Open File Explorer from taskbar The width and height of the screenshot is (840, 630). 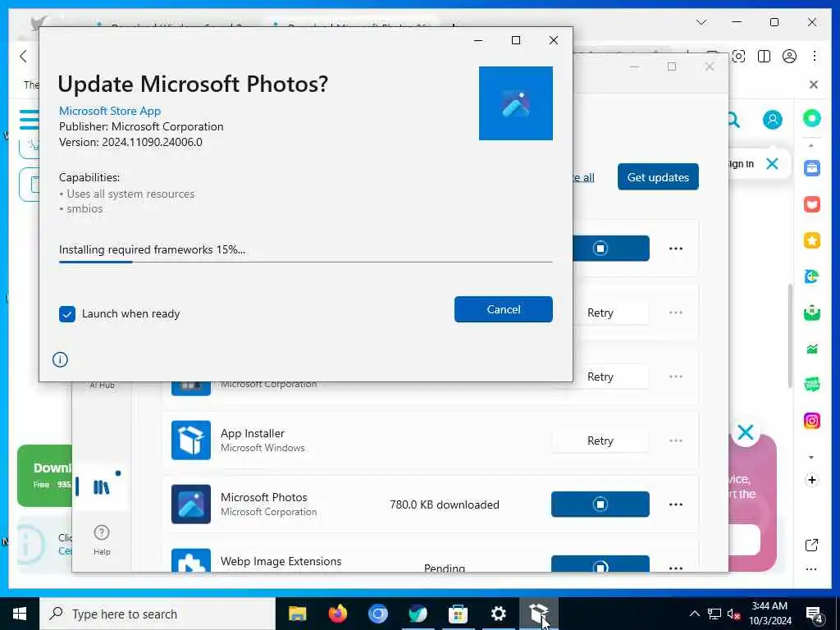point(297,614)
